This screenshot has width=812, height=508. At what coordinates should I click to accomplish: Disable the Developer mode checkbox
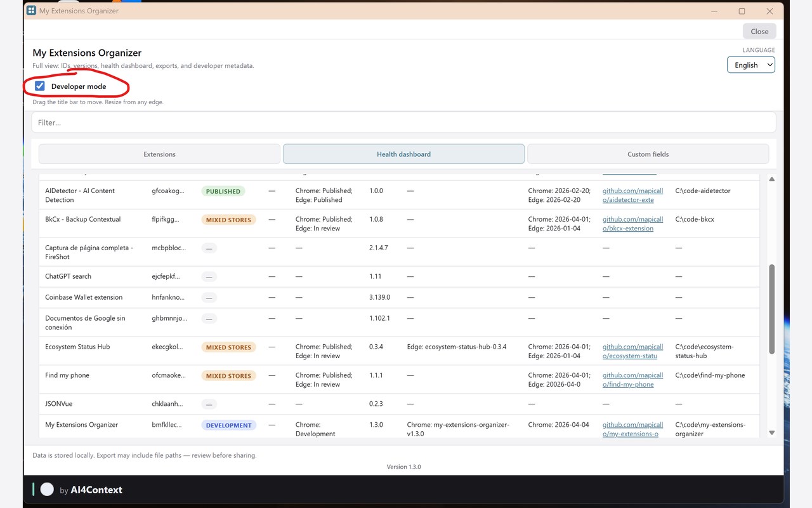(40, 86)
